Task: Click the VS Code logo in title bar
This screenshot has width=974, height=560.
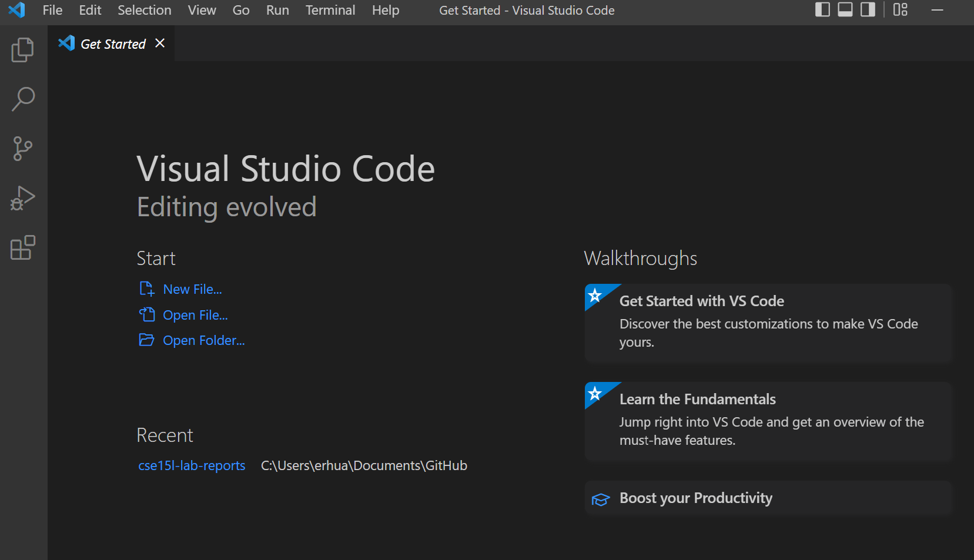Action: tap(17, 10)
